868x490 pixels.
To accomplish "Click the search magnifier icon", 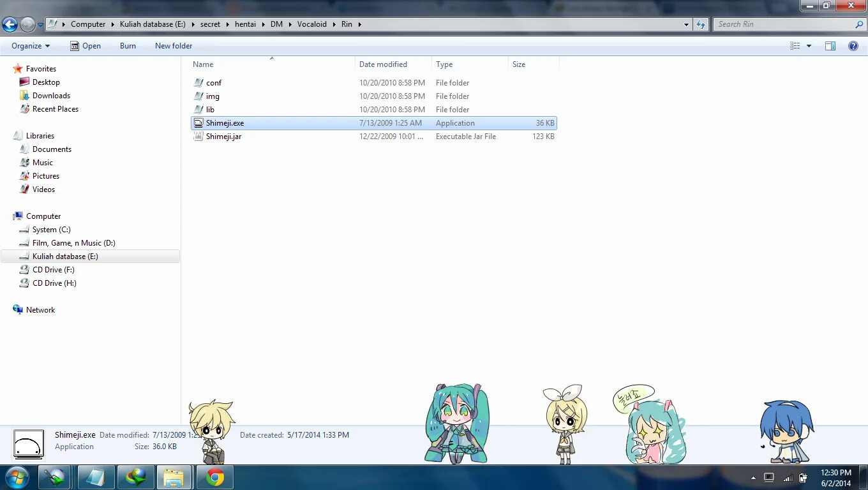I will coord(859,24).
